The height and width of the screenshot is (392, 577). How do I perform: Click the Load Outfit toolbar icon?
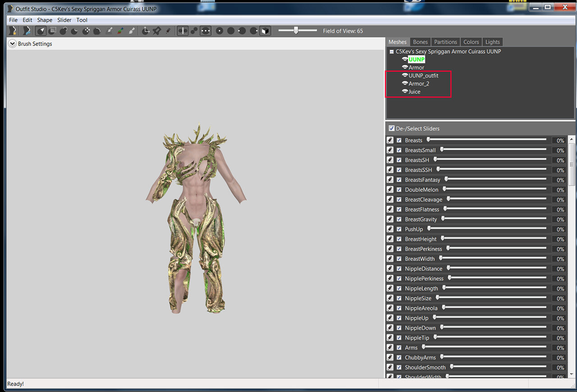click(x=27, y=31)
